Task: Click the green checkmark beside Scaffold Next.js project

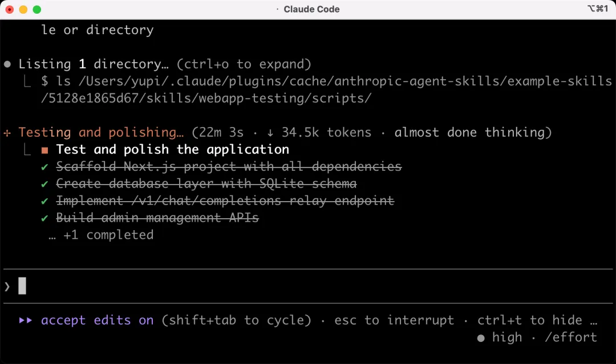Action: tap(44, 167)
